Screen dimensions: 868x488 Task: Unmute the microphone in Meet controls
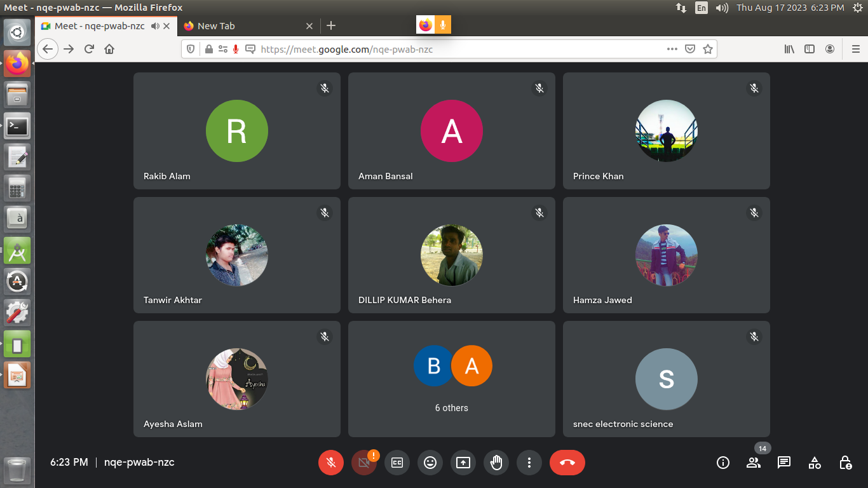click(x=331, y=463)
